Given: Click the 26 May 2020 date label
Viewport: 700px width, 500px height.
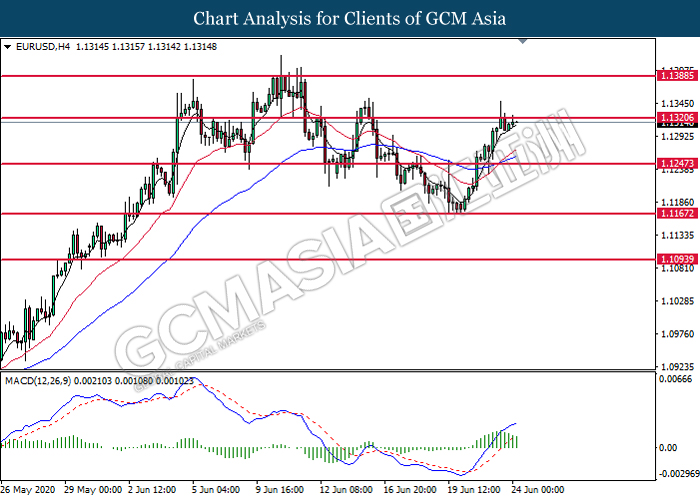Looking at the screenshot, I should (28, 490).
